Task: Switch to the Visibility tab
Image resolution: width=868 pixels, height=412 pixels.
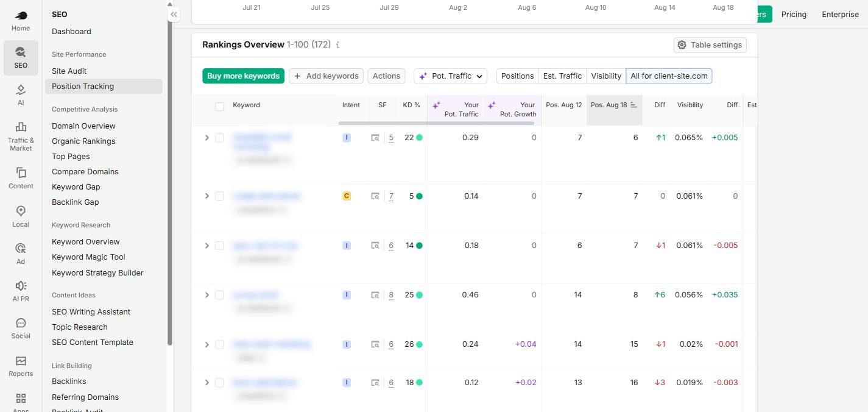Action: click(x=606, y=76)
